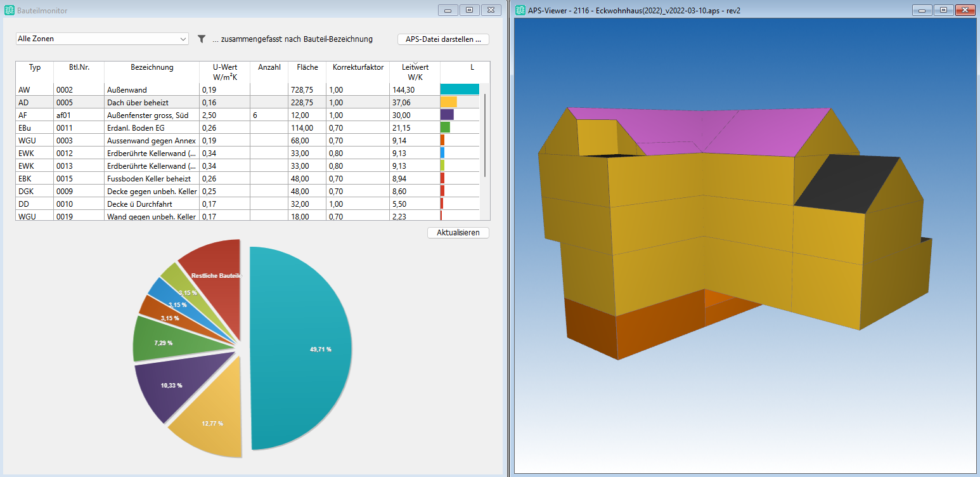Select the "Dach über beheizt" table row

tap(152, 103)
